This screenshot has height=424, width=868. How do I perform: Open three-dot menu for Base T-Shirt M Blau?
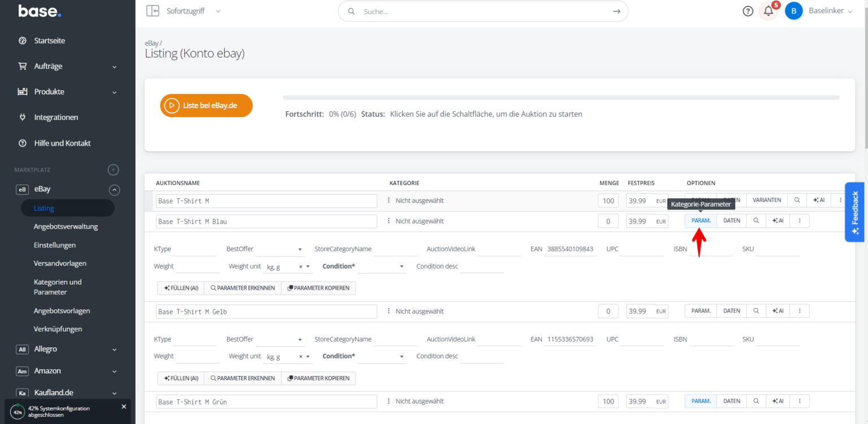800,221
